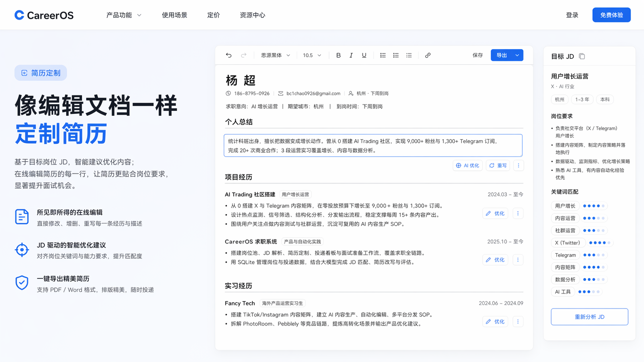Insert a link with chain icon
The width and height of the screenshot is (644, 362).
coord(428,55)
